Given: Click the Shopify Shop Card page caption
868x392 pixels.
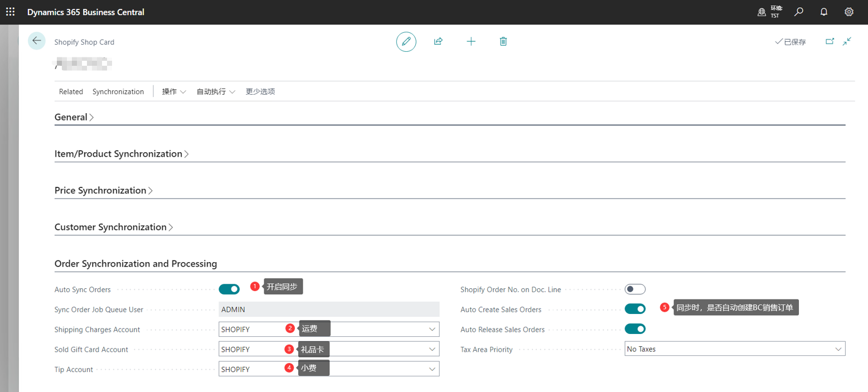Looking at the screenshot, I should click(x=84, y=42).
